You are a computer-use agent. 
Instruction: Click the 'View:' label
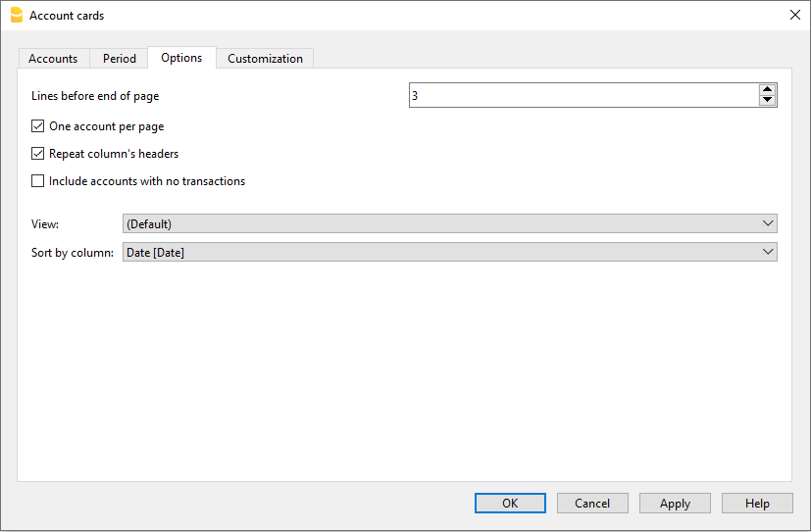pyautogui.click(x=45, y=224)
